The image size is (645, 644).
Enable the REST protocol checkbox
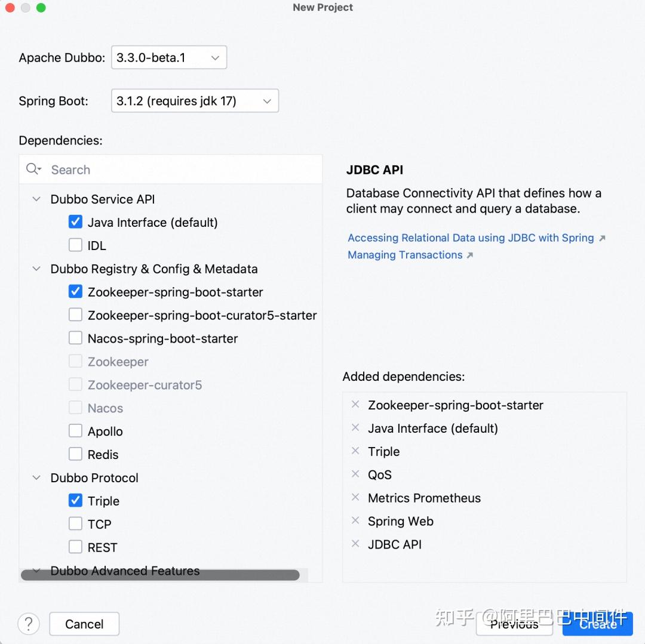[75, 547]
